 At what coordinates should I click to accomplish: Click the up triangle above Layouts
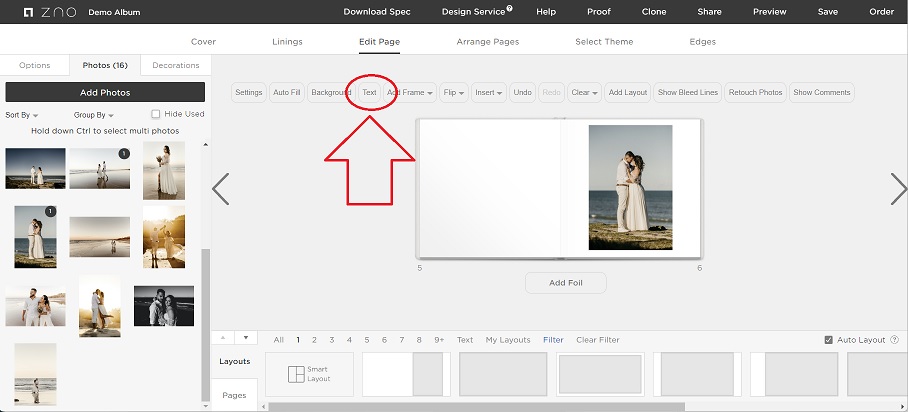[x=224, y=338]
